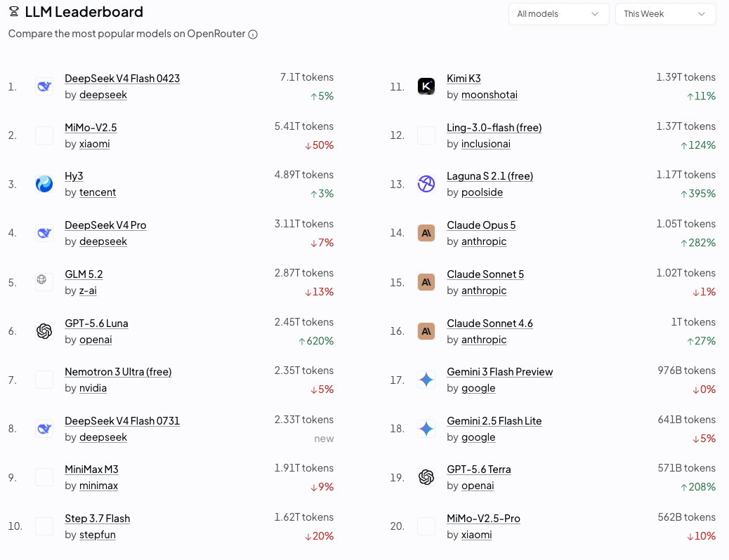This screenshot has width=729, height=560.
Task: Open the Ling-3.0-flash (free) link
Action: [494, 128]
